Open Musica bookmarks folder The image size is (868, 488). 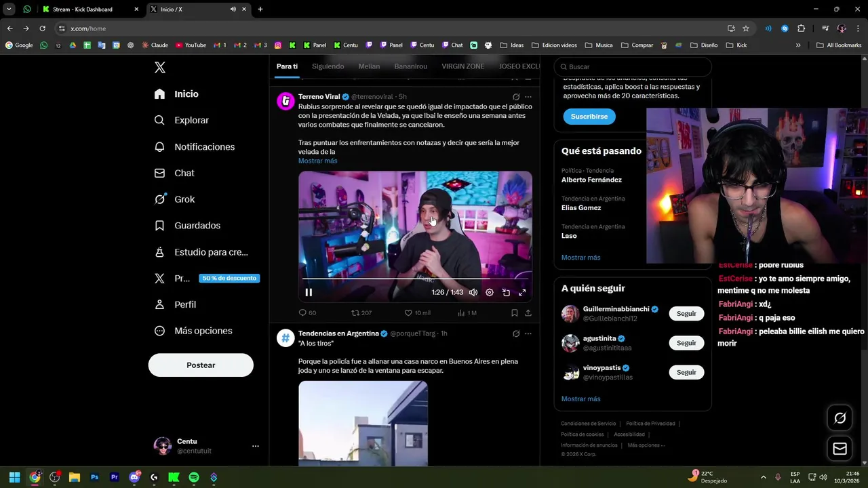(599, 45)
